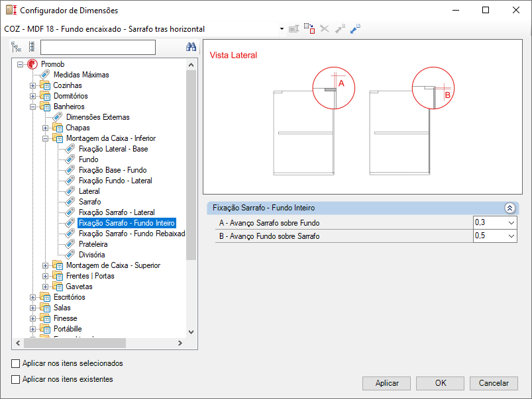Click the collapse tree icon
Viewport: 532px width, 399px height.
pos(32,47)
